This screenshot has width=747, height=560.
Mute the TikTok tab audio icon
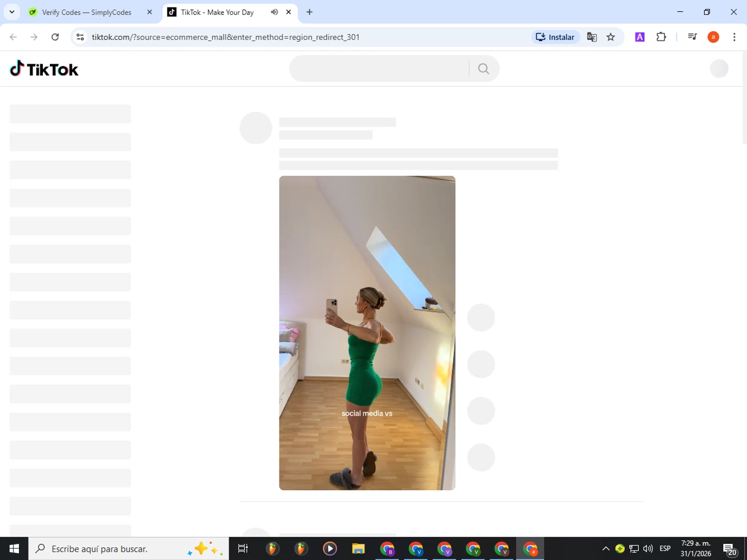(x=274, y=12)
